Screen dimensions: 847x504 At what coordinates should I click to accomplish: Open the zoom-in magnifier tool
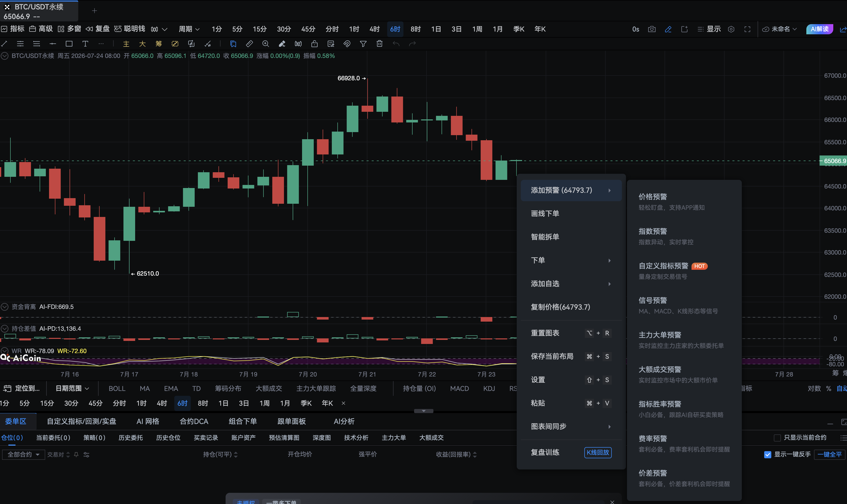tap(265, 44)
